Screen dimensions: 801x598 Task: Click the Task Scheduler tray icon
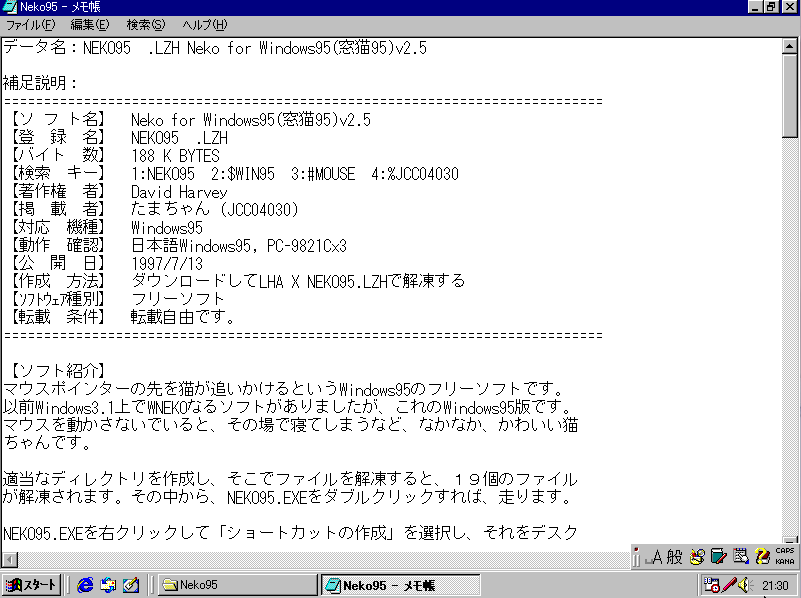pyautogui.click(x=712, y=585)
